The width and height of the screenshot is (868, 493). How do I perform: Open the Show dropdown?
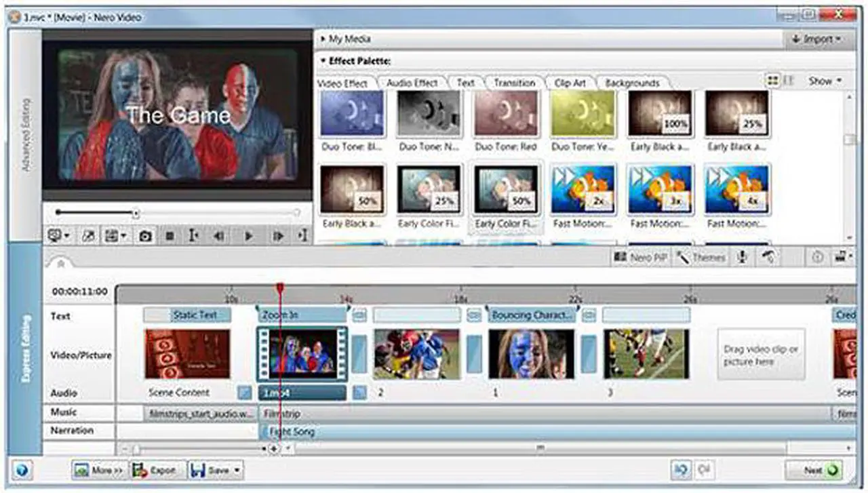pos(825,81)
